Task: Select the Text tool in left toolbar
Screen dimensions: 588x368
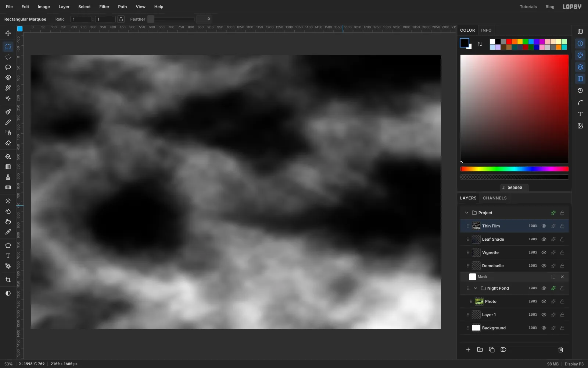Action: pos(8,256)
